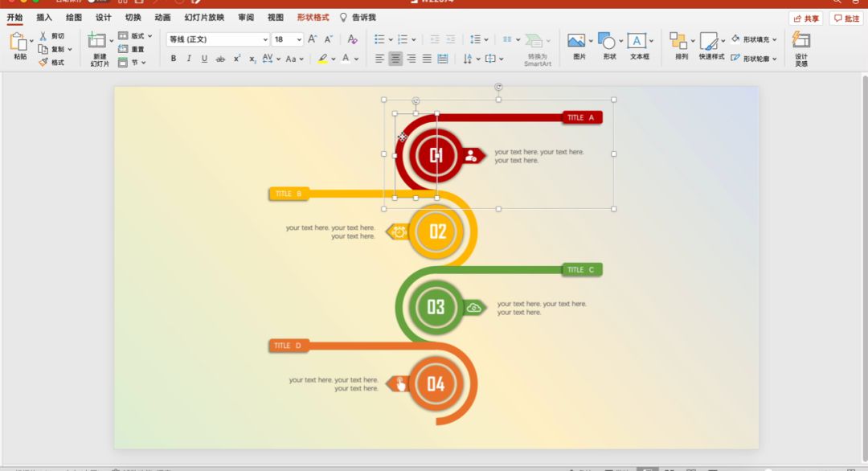The width and height of the screenshot is (868, 471).
Task: Select the Format Painter (格式) brush
Action: point(43,62)
